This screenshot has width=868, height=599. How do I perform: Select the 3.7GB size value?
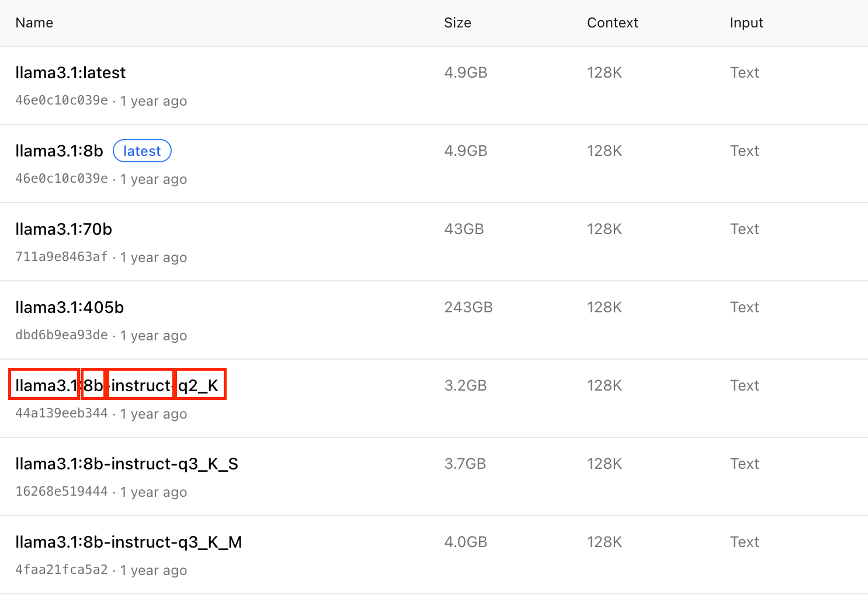click(x=465, y=464)
